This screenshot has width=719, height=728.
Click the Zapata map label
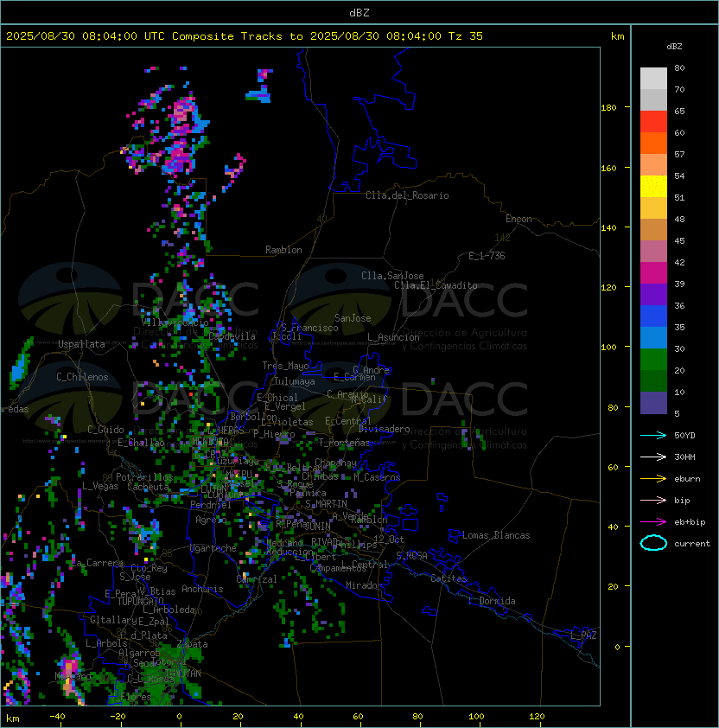click(x=193, y=644)
